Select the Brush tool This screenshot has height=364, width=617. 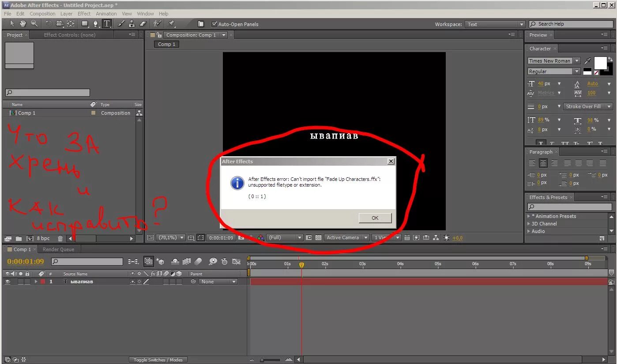[x=121, y=24]
